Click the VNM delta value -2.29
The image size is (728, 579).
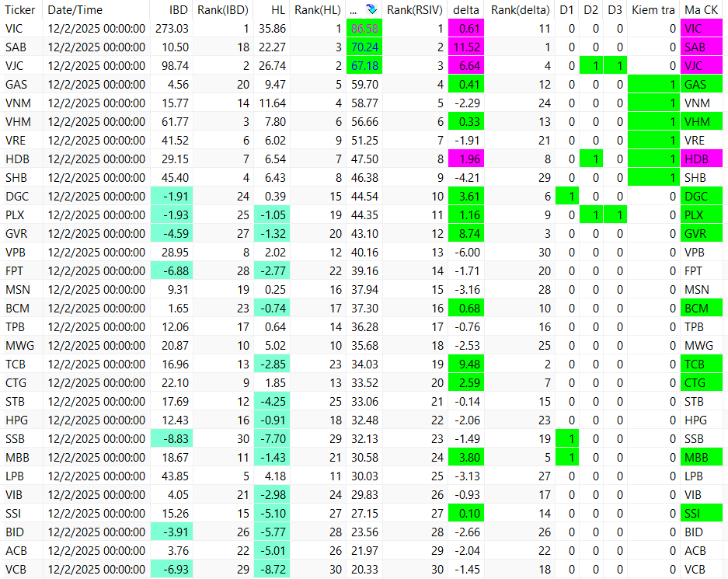[466, 103]
